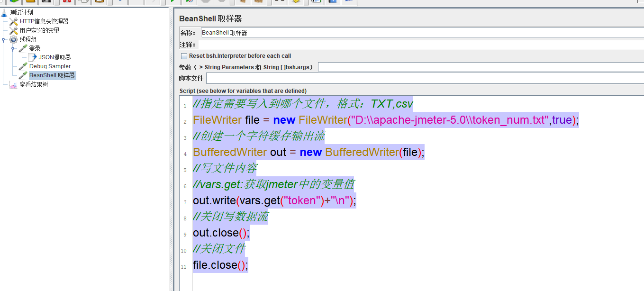Screen dimensions: 644x291
Task: Click the red scissors Cut icon
Action: point(67,1)
